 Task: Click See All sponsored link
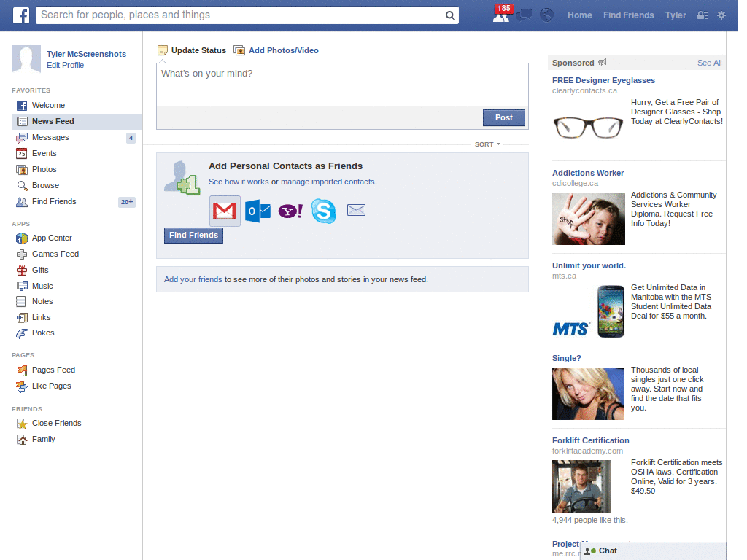709,63
